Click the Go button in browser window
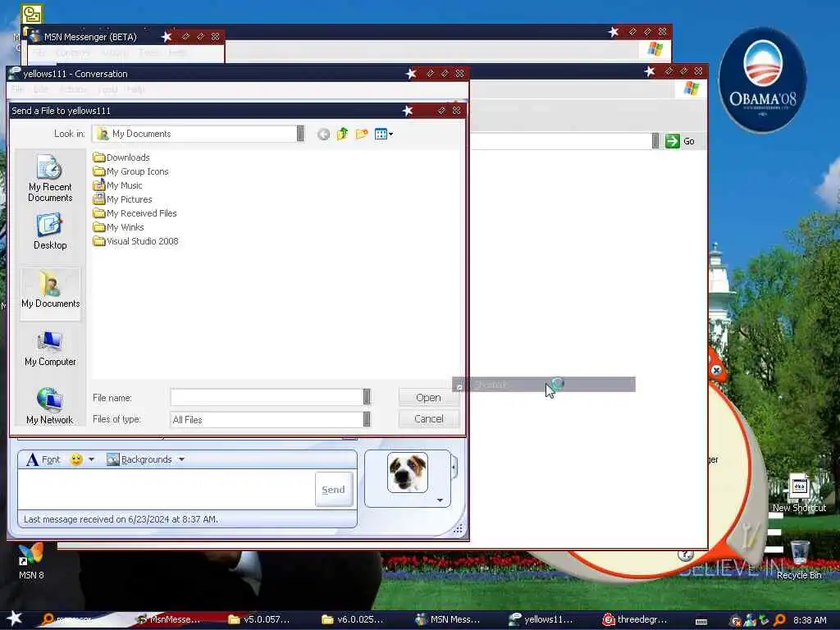This screenshot has height=630, width=840. click(x=680, y=141)
